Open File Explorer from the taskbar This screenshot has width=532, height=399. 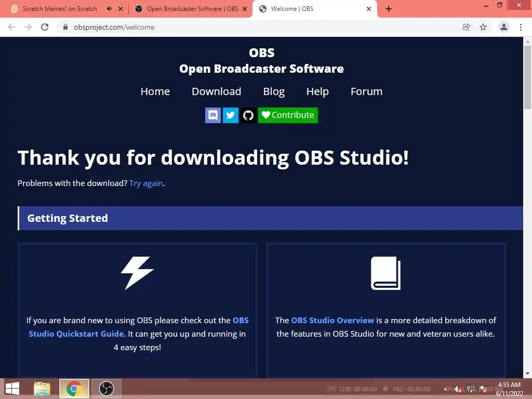point(42,389)
